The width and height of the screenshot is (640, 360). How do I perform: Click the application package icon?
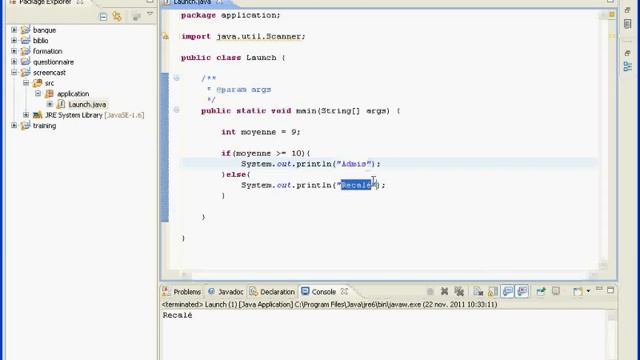click(49, 93)
